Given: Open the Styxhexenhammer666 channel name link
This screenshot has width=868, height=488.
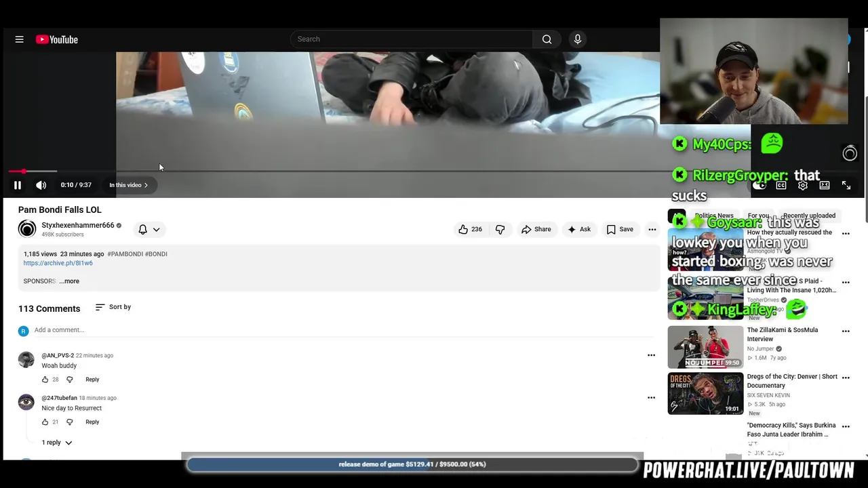Looking at the screenshot, I should click(x=78, y=225).
